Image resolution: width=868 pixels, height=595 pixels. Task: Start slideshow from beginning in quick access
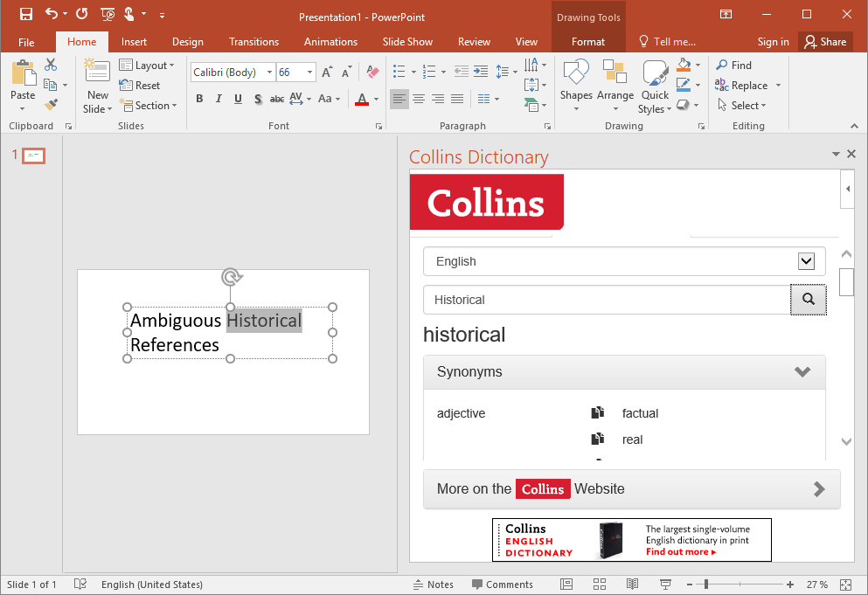point(108,14)
